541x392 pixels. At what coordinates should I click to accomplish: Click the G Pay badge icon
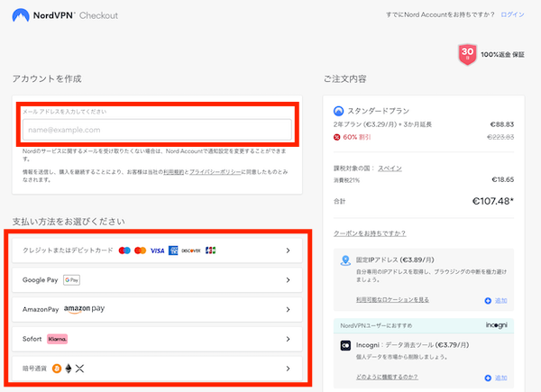point(72,280)
